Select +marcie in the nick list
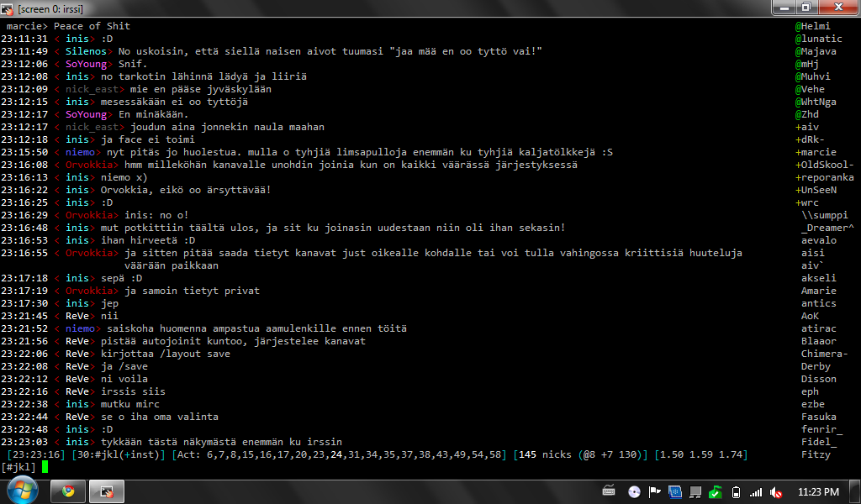 pos(816,152)
